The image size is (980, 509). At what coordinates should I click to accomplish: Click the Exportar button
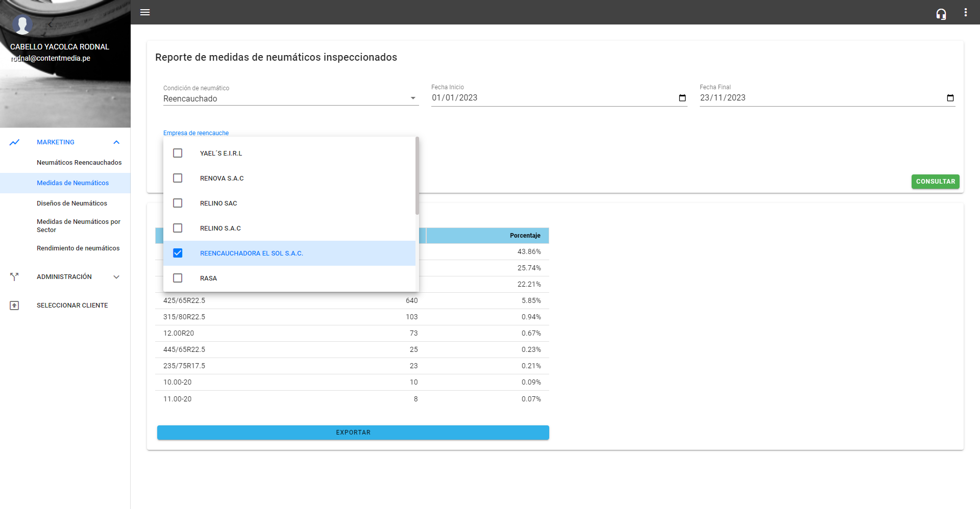tap(353, 432)
